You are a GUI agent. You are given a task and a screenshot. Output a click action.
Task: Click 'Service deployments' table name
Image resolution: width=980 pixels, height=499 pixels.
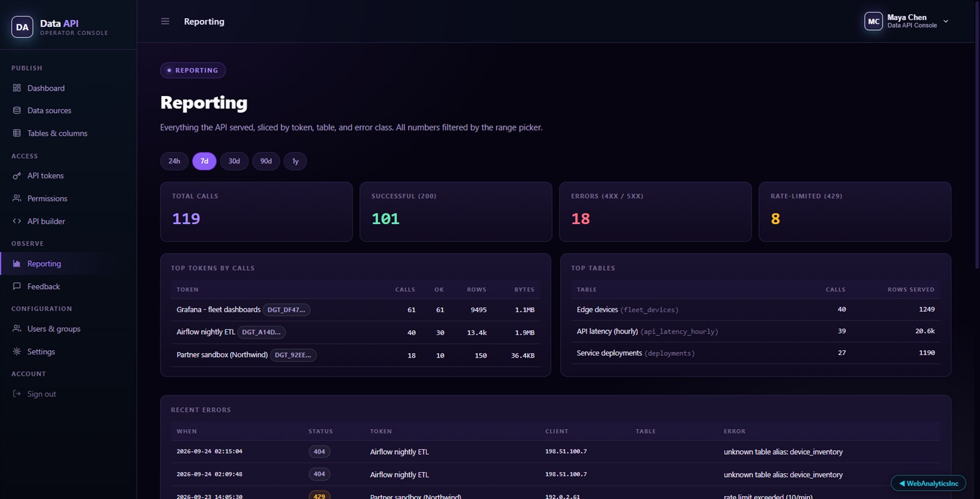tap(609, 353)
